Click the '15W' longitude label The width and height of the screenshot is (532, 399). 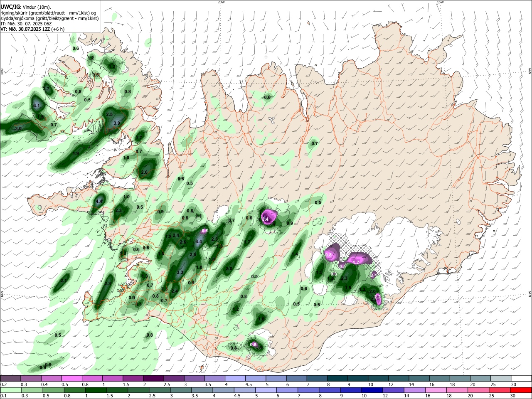pyautogui.click(x=440, y=2)
